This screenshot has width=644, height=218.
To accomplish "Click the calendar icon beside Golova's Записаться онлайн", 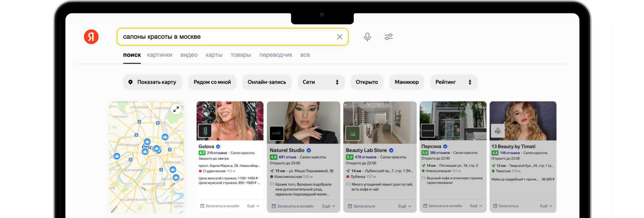I will tap(202, 206).
